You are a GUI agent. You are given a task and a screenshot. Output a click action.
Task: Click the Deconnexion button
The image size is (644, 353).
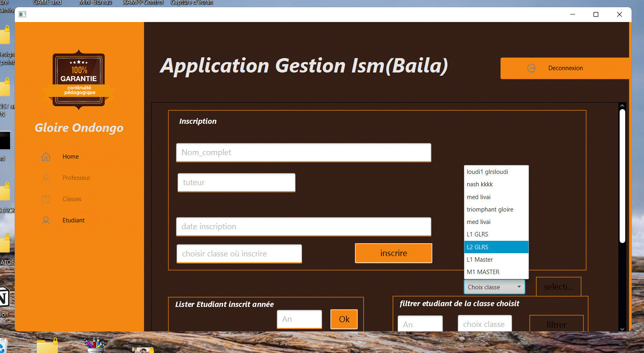pyautogui.click(x=565, y=68)
